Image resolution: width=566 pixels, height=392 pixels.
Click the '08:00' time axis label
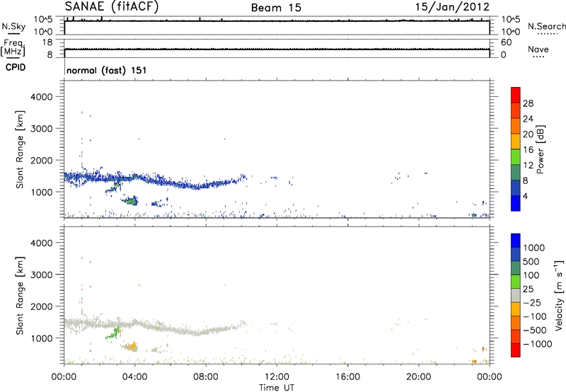tap(206, 377)
